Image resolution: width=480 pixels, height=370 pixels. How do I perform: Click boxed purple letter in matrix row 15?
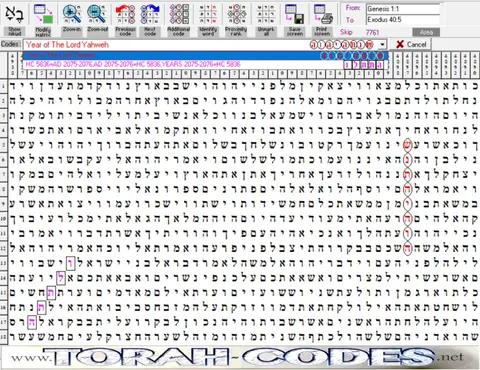(51, 292)
